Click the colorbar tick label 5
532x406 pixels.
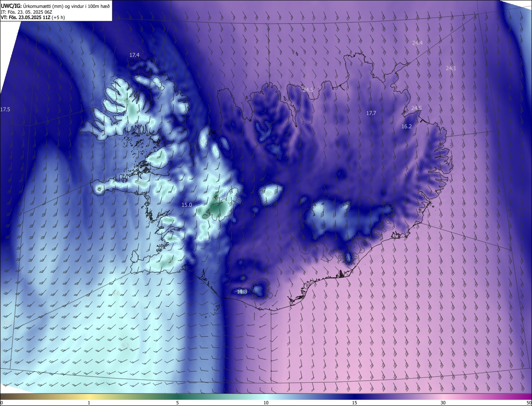[x=177, y=403]
